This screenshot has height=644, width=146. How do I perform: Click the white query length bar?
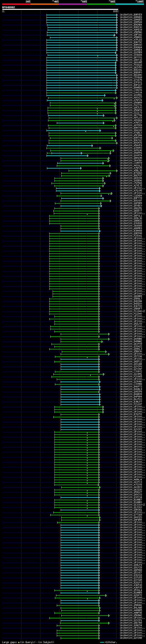[x=60, y=9]
